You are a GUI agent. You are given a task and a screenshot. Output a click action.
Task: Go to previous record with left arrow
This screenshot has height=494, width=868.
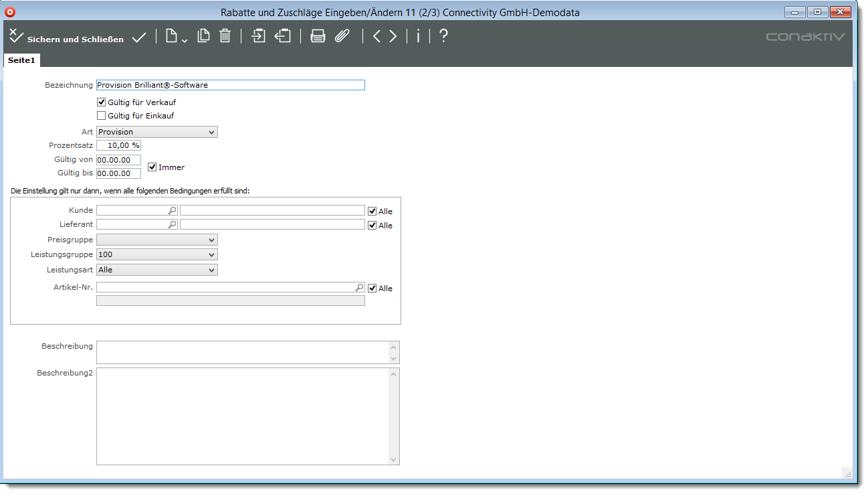click(376, 36)
